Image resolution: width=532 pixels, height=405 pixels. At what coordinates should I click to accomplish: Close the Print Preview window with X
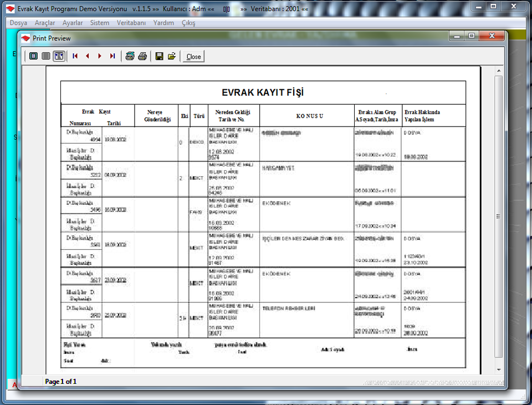pyautogui.click(x=492, y=36)
